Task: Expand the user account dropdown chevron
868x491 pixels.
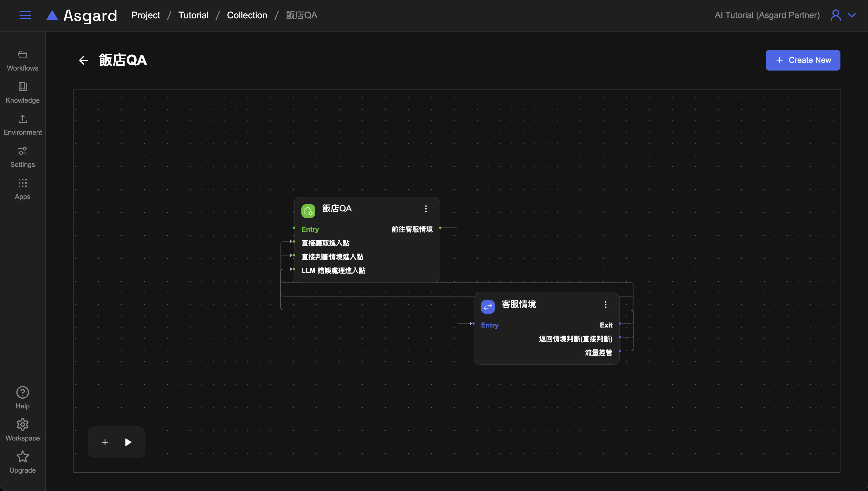Action: [852, 15]
